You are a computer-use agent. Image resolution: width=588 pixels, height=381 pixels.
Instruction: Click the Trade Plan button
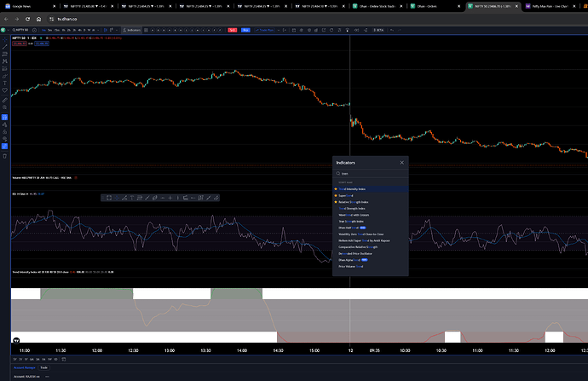click(265, 30)
